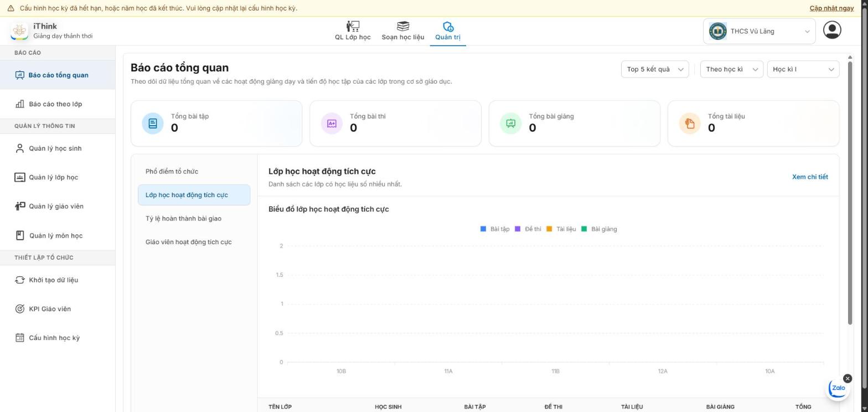The width and height of the screenshot is (868, 412).
Task: Select the Quản trị admin icon
Action: pyautogui.click(x=448, y=27)
